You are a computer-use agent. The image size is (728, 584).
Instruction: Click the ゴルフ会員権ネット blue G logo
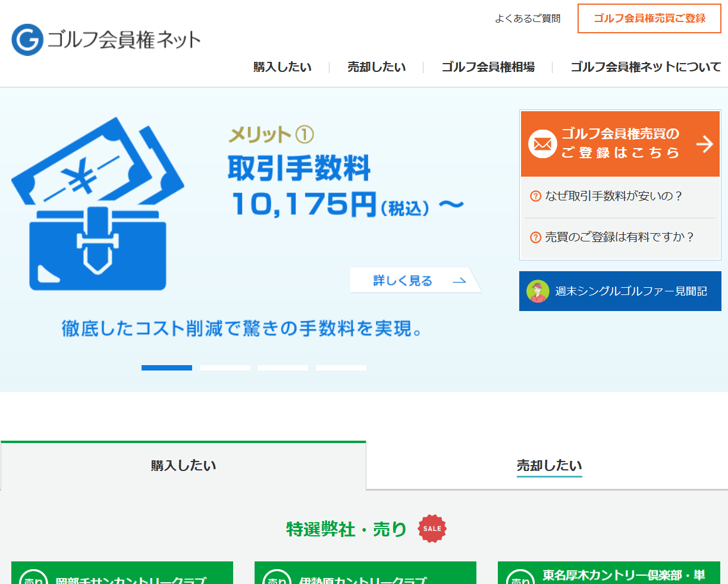click(27, 40)
